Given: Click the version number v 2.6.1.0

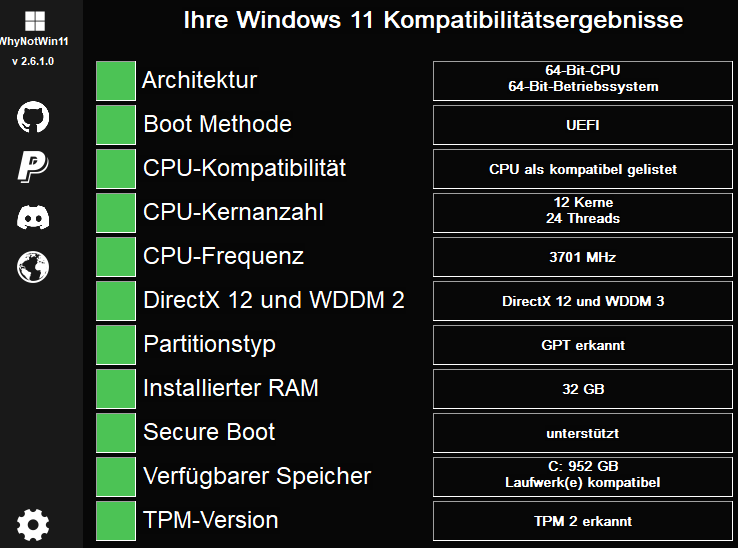Looking at the screenshot, I should click(x=33, y=61).
